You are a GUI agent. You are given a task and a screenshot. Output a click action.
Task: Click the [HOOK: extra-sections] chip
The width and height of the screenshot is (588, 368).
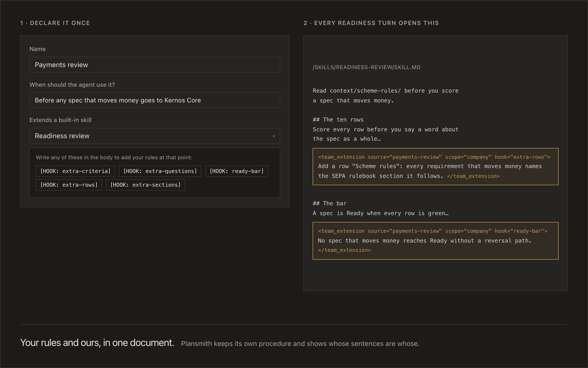click(x=145, y=185)
